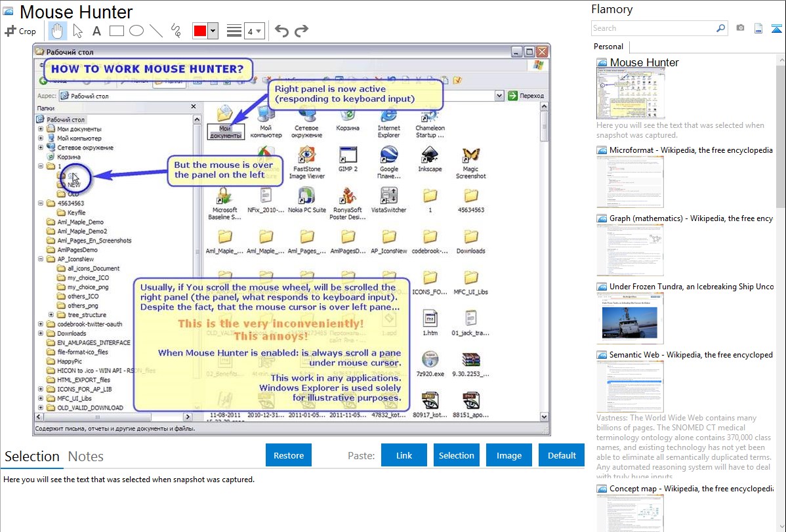Undo the last edit
The height and width of the screenshot is (532, 786).
tap(281, 31)
